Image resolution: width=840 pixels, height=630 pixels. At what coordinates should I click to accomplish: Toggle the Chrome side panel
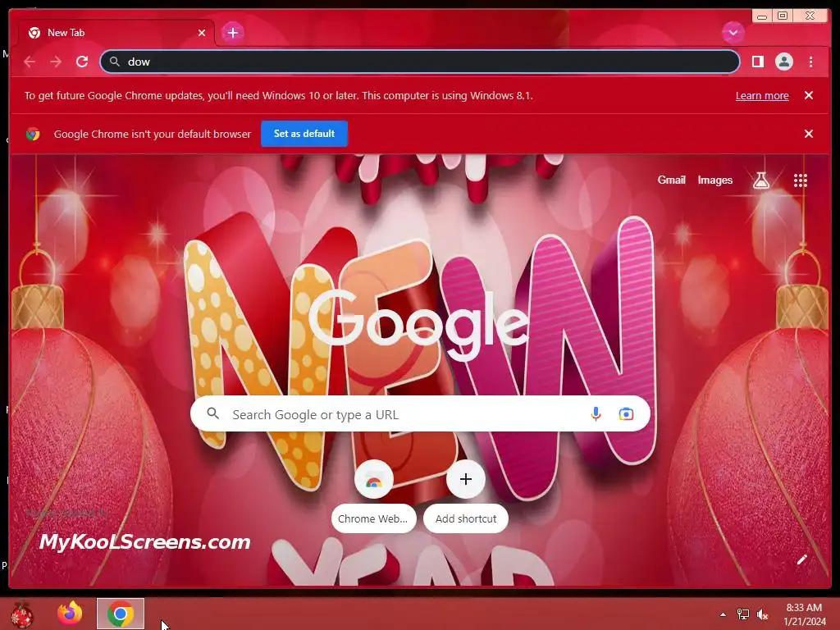[757, 62]
